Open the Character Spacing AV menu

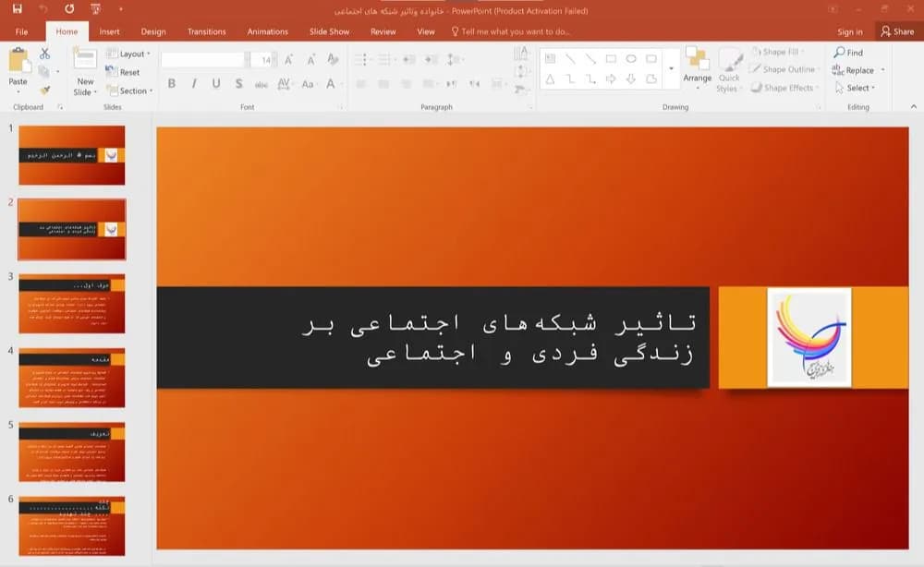[284, 84]
